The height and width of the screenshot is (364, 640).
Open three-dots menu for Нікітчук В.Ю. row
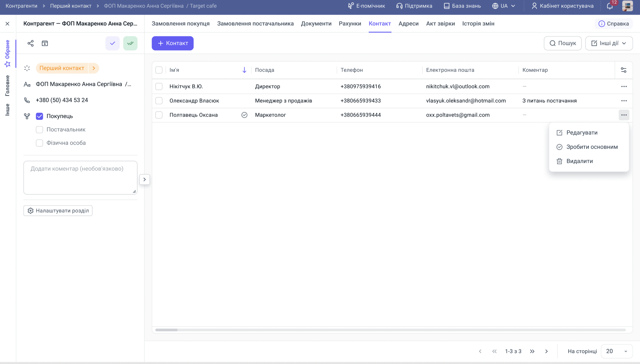coord(624,86)
